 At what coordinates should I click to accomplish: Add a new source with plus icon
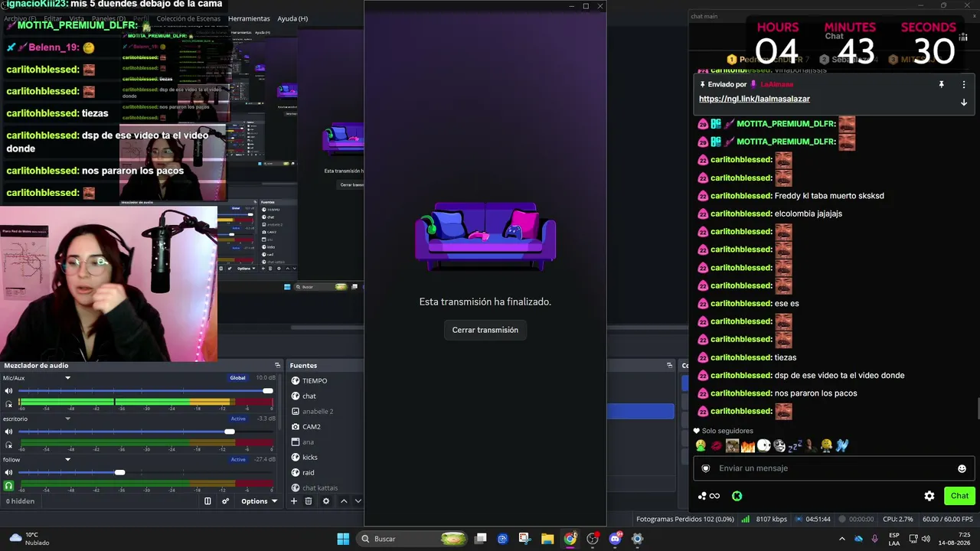(293, 501)
